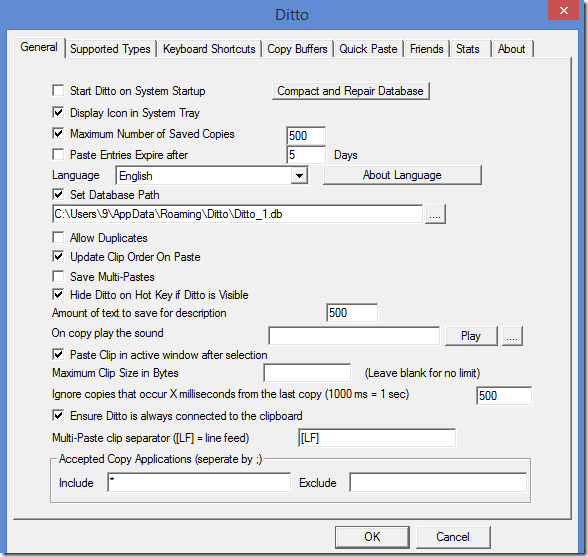Close the Ditto options window

564,10
